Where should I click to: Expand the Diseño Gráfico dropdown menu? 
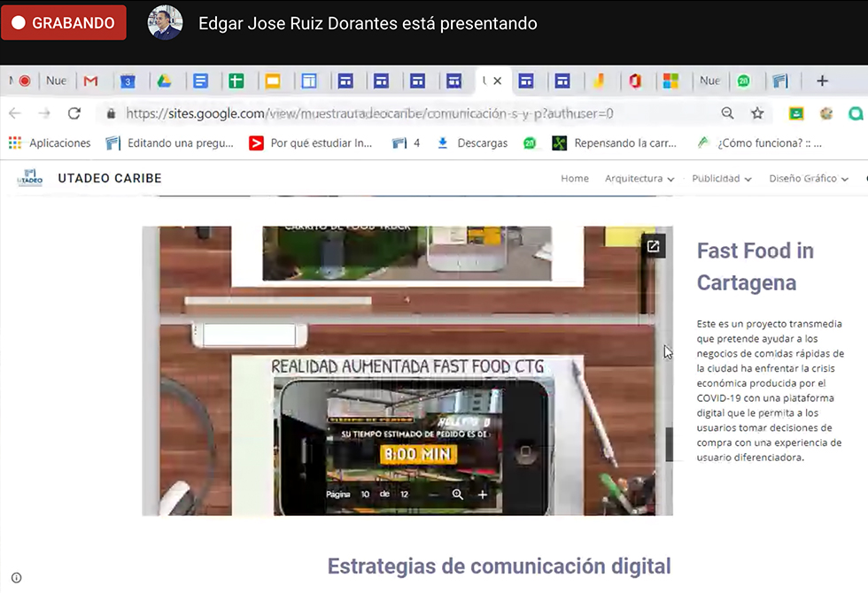(808, 179)
